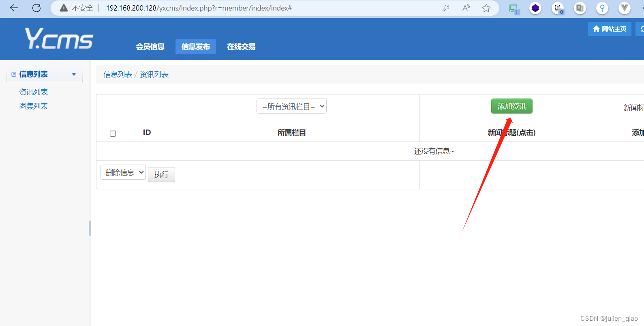Click the 执行 button
644x326 pixels.
161,175
